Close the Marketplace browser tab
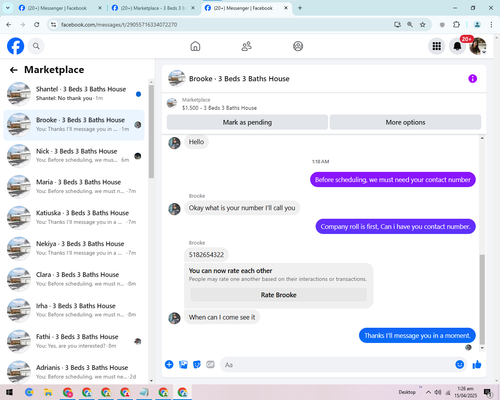The image size is (500, 400). coord(193,8)
